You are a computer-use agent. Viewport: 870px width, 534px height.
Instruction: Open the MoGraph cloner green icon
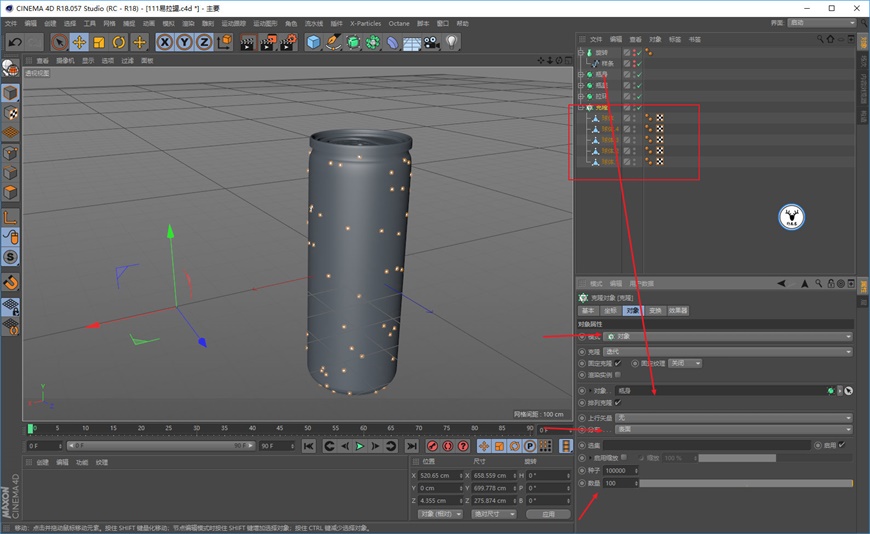coord(373,42)
